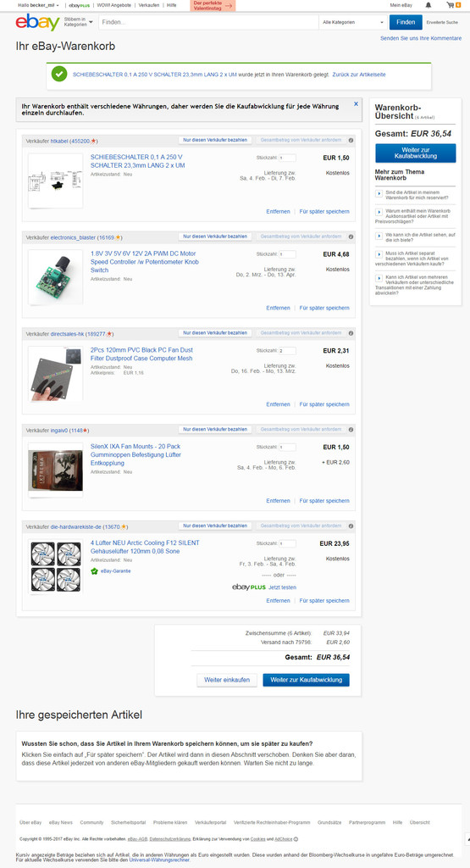
Task: Click info icon for seller die-hardwarekiste-de
Action: pyautogui.click(x=351, y=526)
